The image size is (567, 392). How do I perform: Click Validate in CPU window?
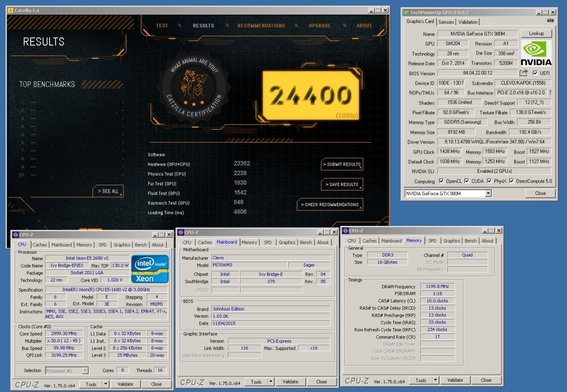[125, 384]
